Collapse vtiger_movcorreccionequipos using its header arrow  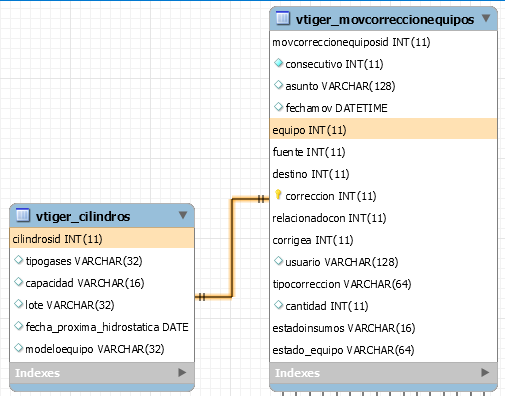tap(486, 18)
